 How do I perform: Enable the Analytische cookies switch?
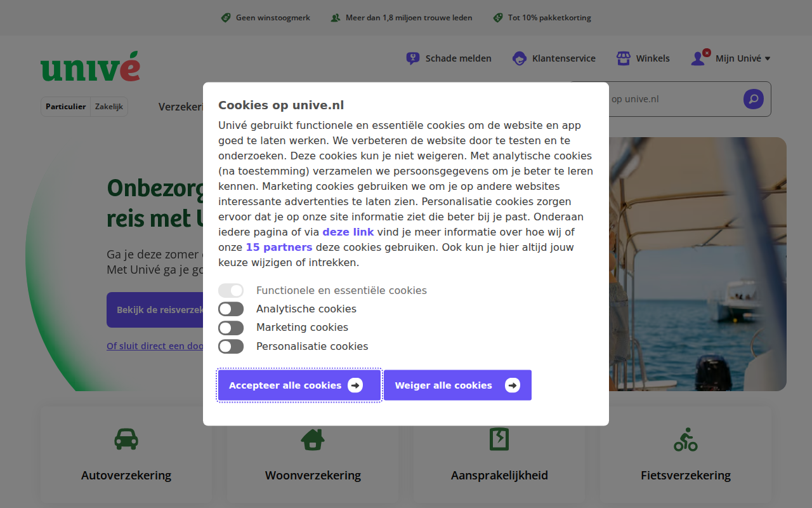click(231, 309)
